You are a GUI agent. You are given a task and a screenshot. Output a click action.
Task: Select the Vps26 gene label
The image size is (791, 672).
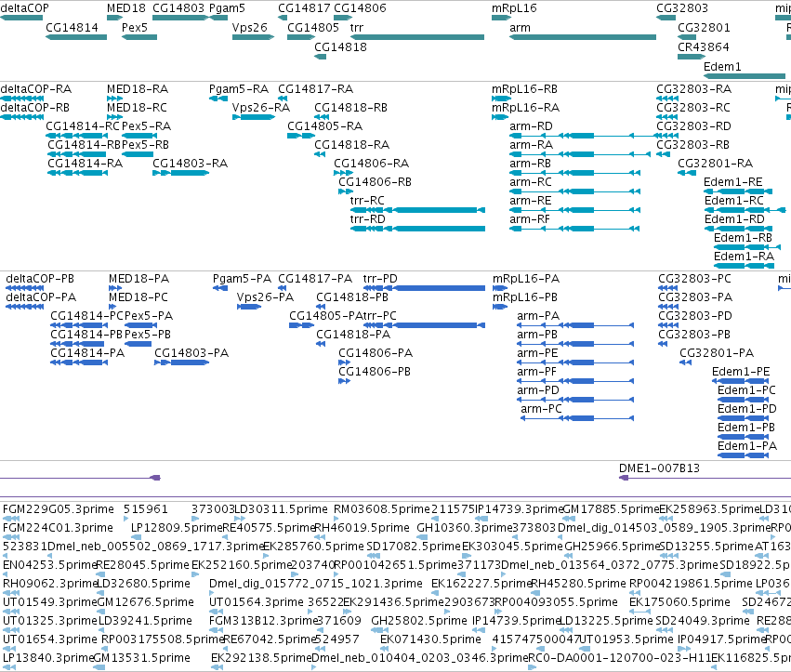pos(249,27)
